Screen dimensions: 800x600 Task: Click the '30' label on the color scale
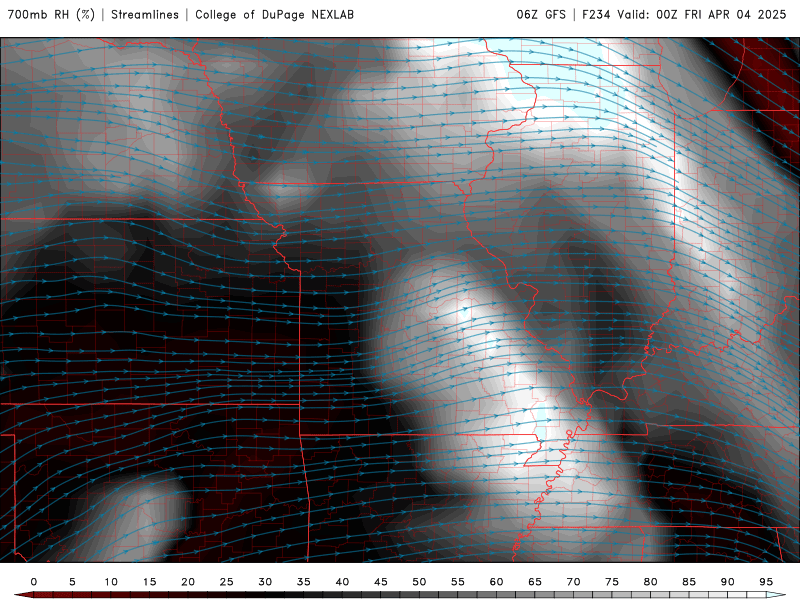click(265, 582)
